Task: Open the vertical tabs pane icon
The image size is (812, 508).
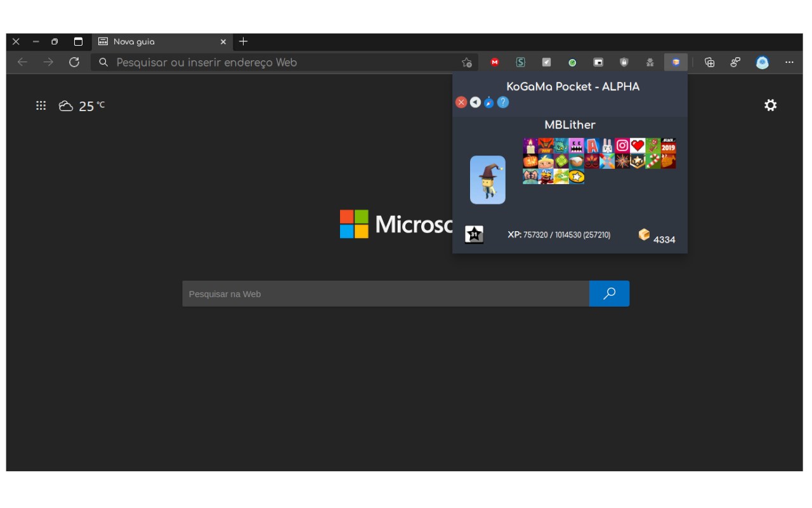Action: click(78, 42)
